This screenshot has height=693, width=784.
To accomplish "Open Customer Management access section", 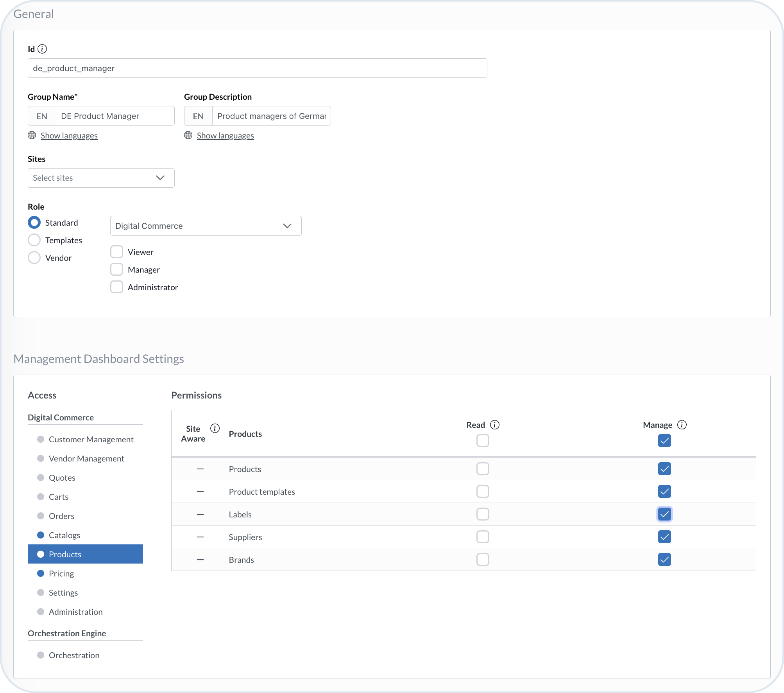I will pyautogui.click(x=91, y=439).
